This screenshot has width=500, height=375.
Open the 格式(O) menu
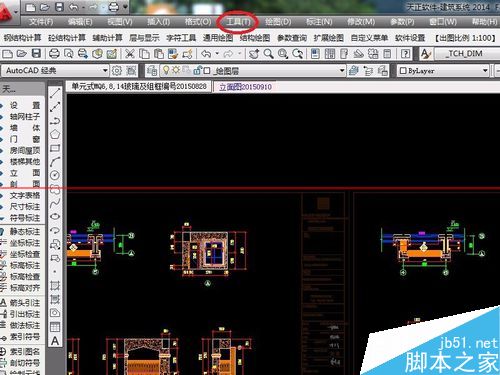click(x=198, y=22)
